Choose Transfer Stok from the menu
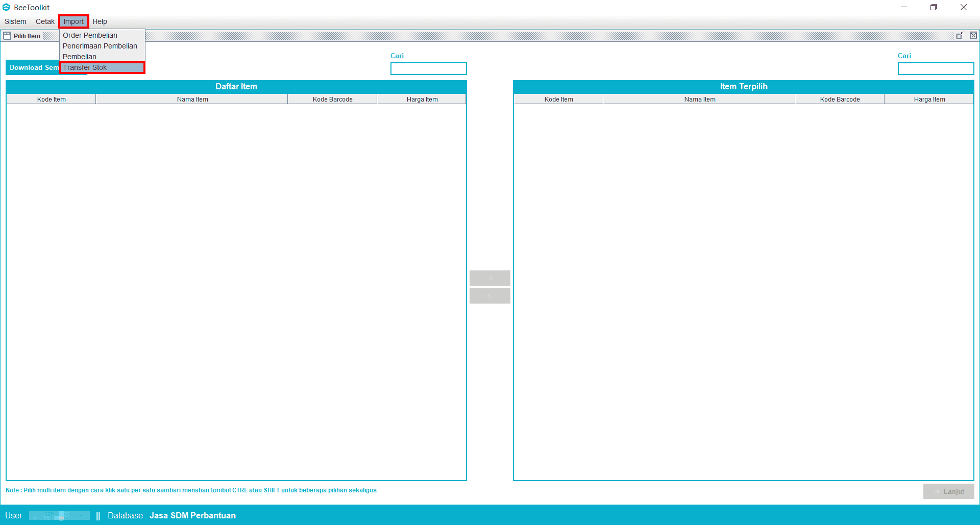 [x=85, y=67]
